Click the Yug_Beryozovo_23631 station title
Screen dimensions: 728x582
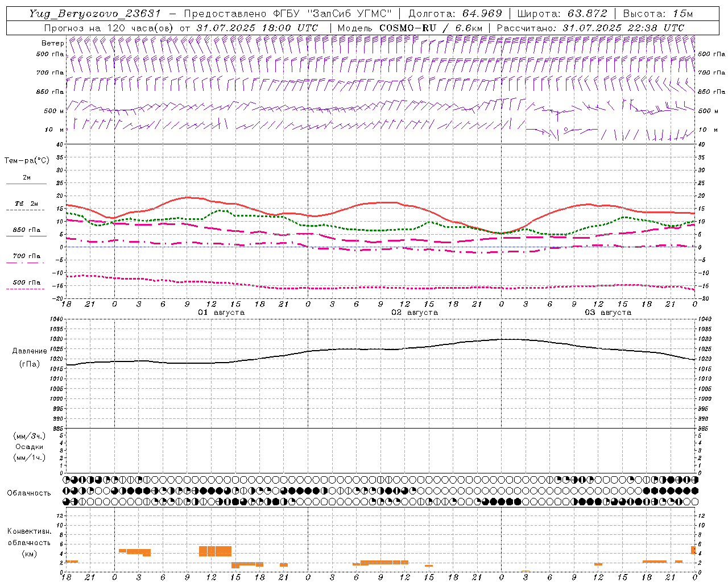(96, 14)
